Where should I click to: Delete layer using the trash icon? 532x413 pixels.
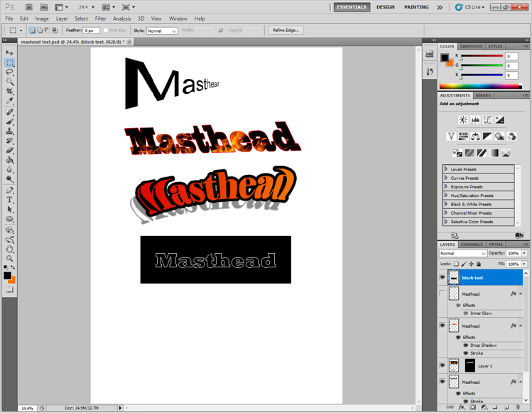(517, 407)
